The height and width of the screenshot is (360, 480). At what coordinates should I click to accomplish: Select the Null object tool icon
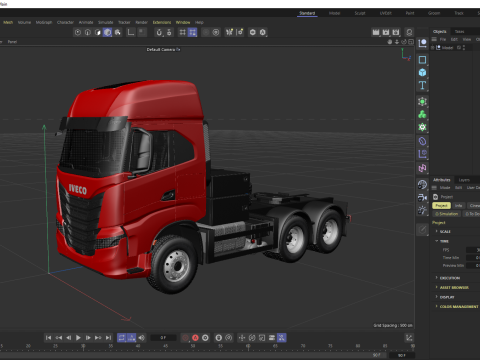[x=422, y=43]
